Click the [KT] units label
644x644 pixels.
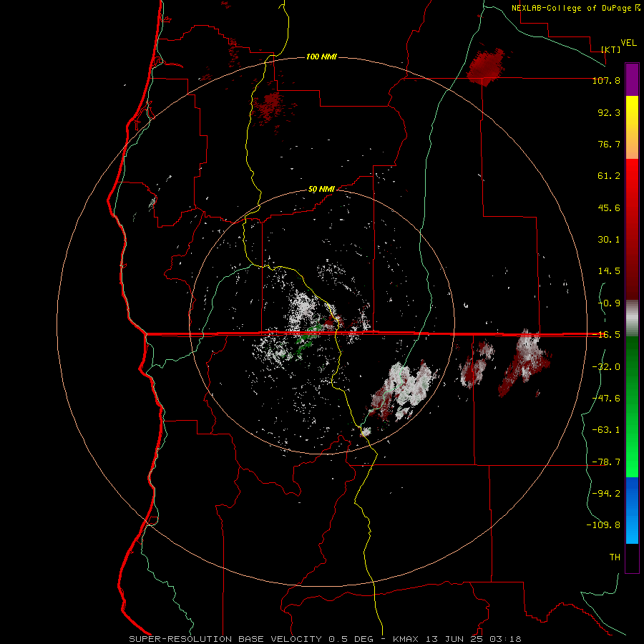pos(611,49)
